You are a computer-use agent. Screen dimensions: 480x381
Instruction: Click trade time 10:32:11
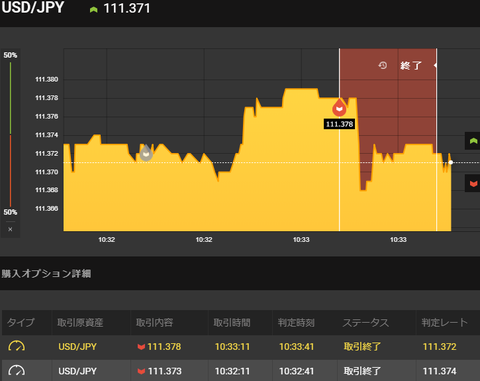pos(232,371)
